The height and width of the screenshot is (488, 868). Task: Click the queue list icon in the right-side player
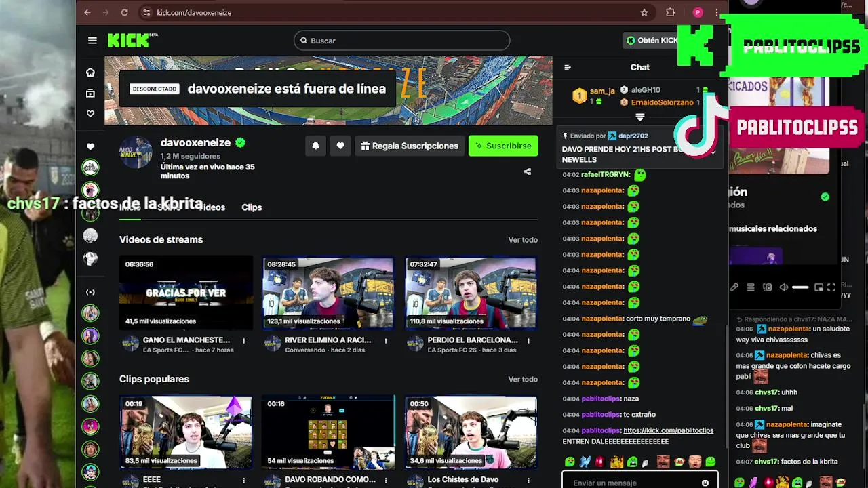[751, 287]
